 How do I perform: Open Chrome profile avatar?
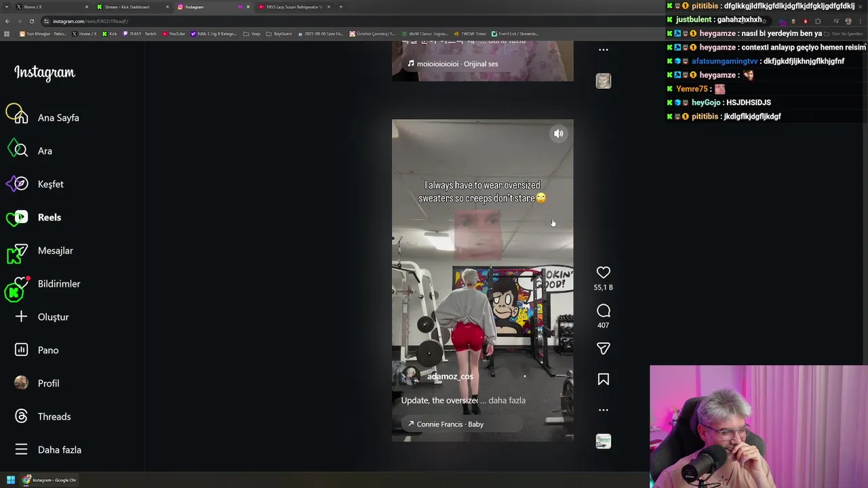(x=848, y=21)
